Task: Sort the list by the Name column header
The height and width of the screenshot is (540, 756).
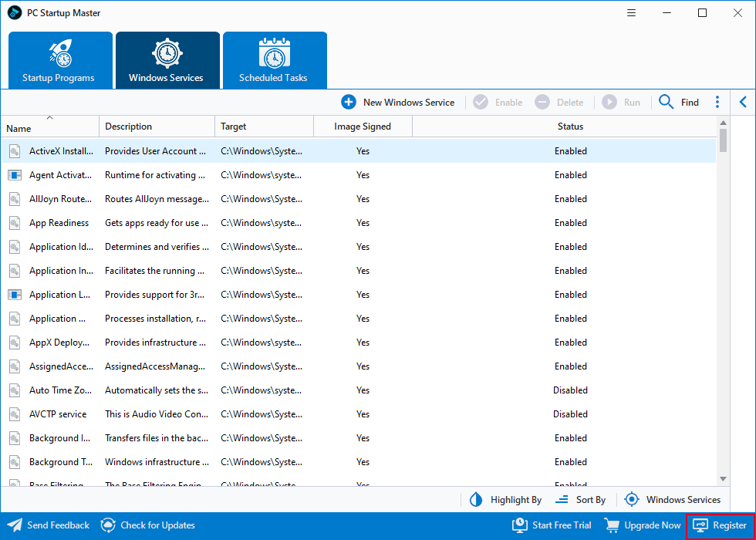Action: coord(49,127)
